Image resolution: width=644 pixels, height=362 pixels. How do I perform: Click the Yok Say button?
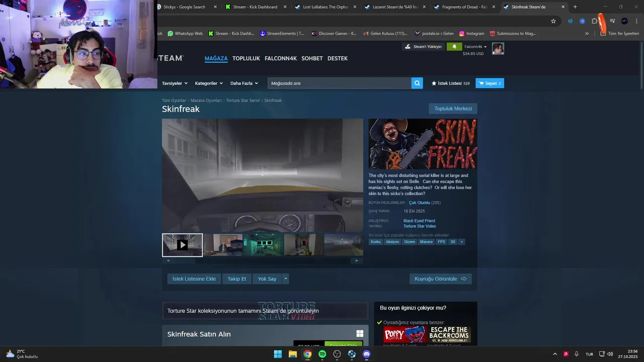[267, 279]
